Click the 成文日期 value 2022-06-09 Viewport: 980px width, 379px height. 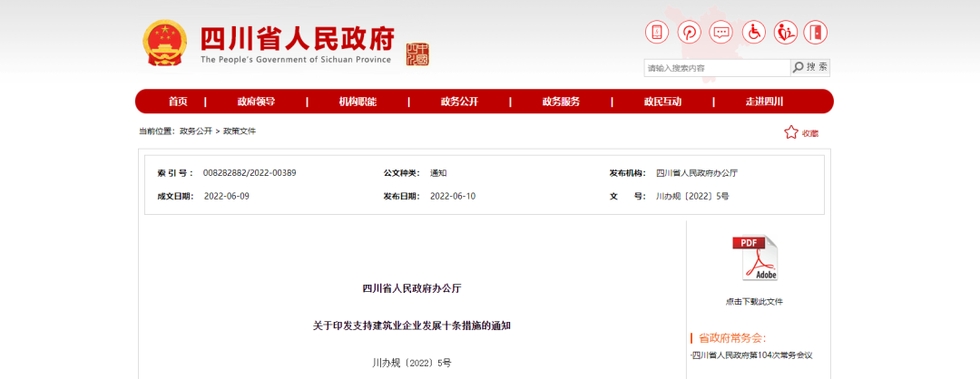[227, 196]
